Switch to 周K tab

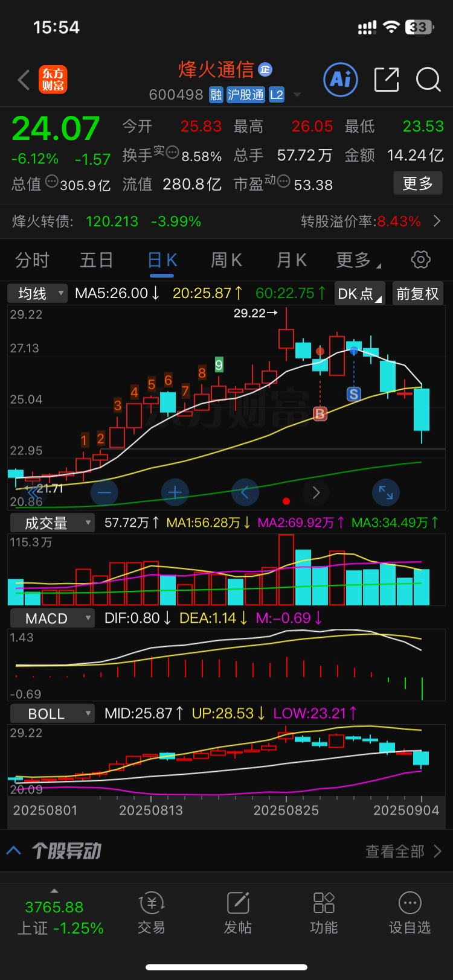pos(226,260)
